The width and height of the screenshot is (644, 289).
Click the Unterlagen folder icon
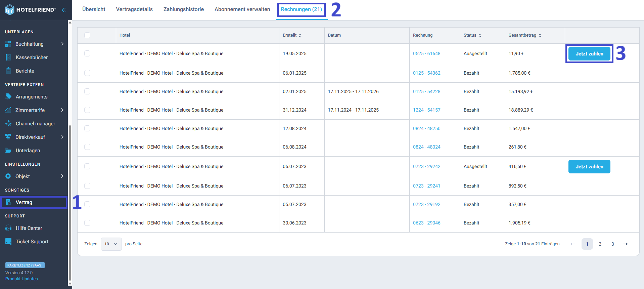(8, 151)
